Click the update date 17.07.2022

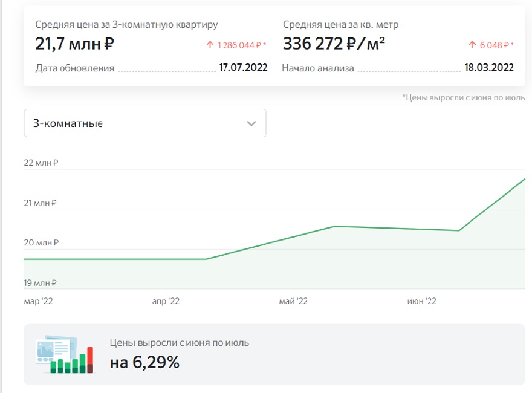[x=243, y=67]
